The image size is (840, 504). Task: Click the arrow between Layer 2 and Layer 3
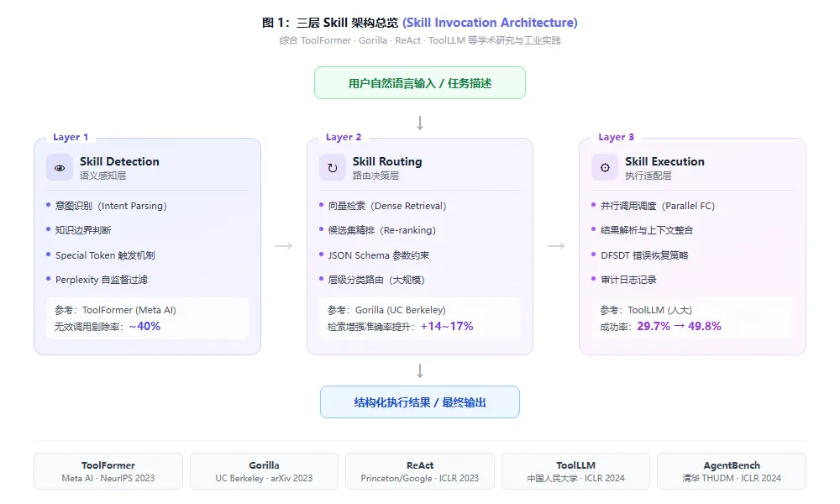(556, 246)
